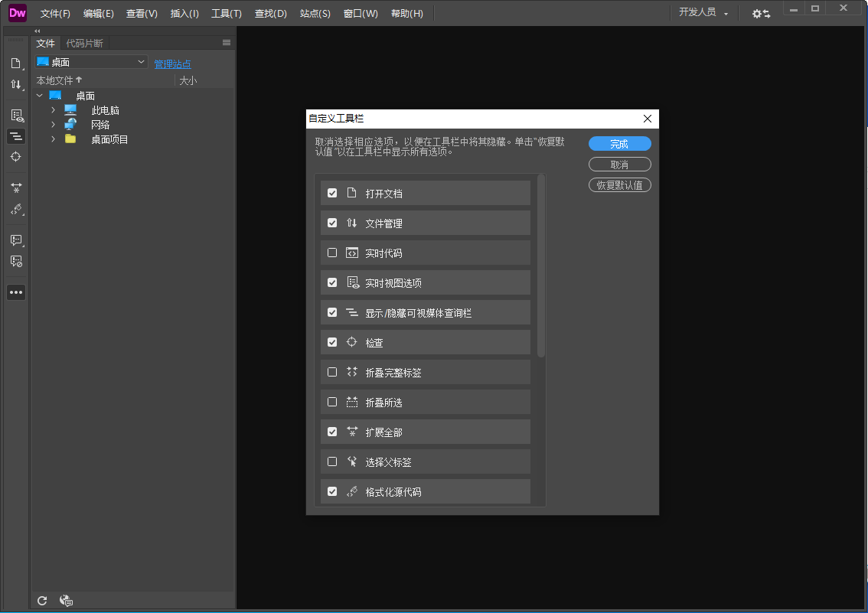Expand the 桌面项目 folder node
Image resolution: width=868 pixels, height=613 pixels.
(53, 139)
